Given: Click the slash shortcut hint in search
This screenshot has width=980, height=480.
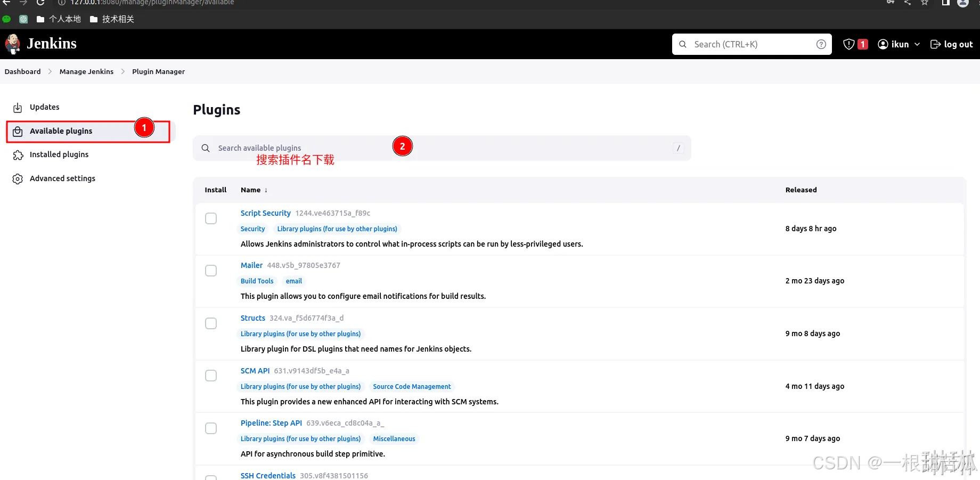Looking at the screenshot, I should pos(678,148).
